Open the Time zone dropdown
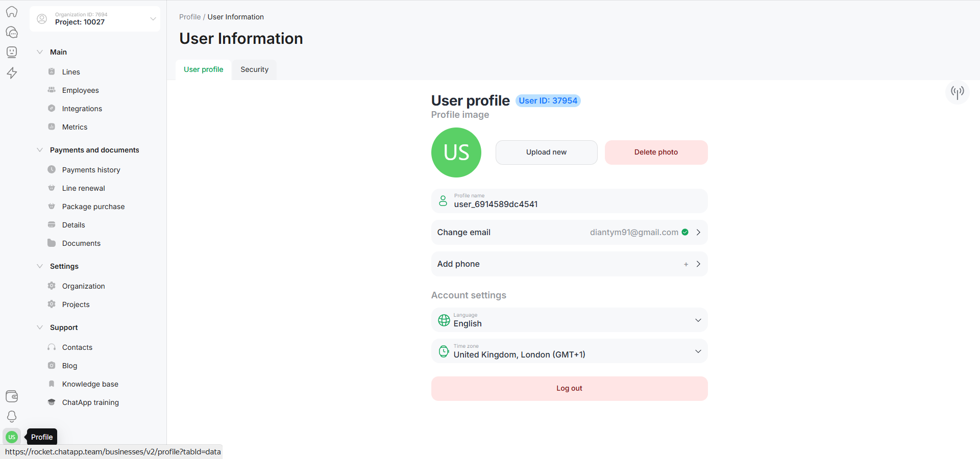Viewport: 980px width, 459px height. point(569,351)
